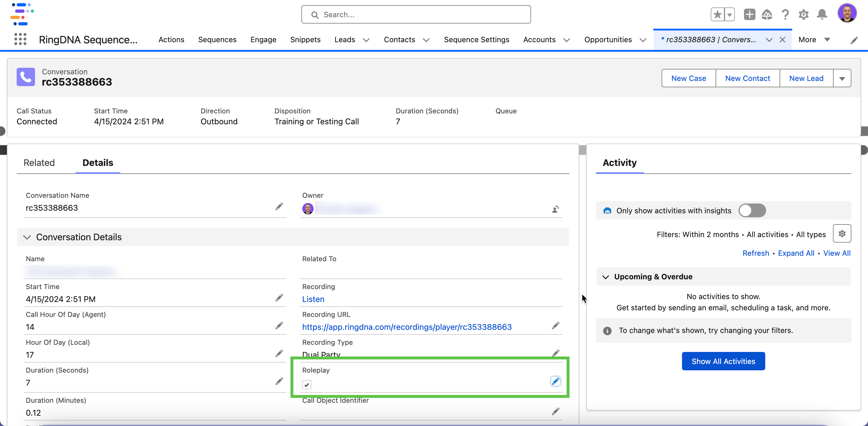868x426 pixels.
Task: Open activity timeline filter settings gear
Action: (x=842, y=234)
